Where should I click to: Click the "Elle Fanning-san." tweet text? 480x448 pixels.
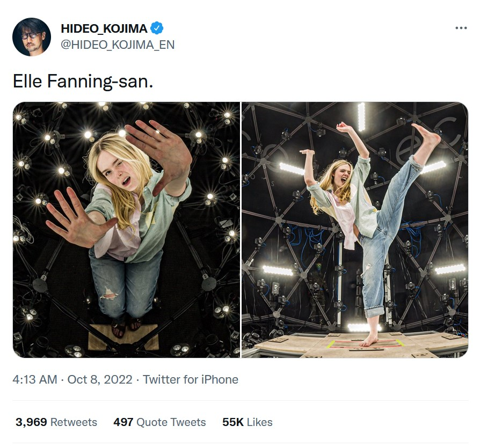(83, 81)
